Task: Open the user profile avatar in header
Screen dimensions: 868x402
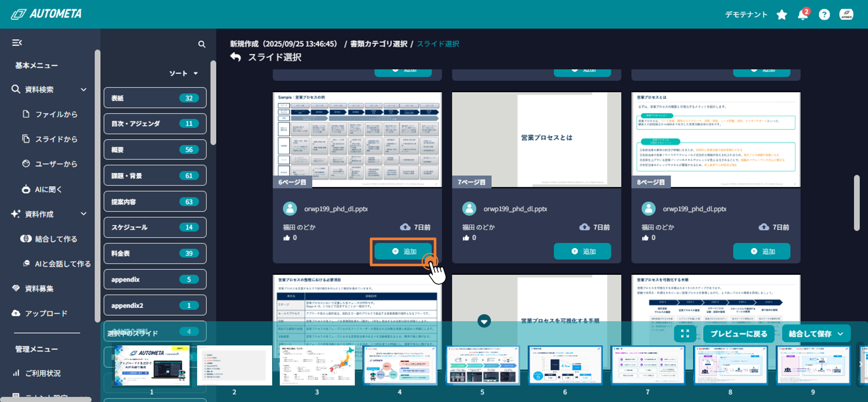Action: click(846, 15)
